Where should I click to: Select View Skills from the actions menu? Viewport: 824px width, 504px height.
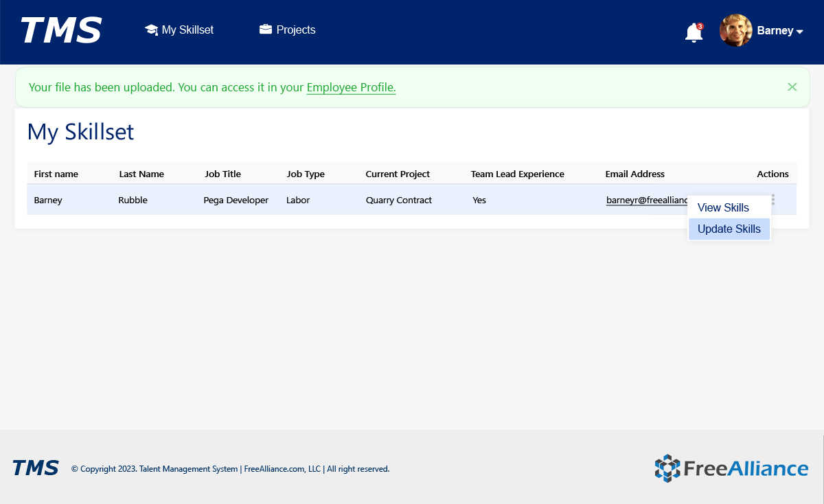pos(723,207)
